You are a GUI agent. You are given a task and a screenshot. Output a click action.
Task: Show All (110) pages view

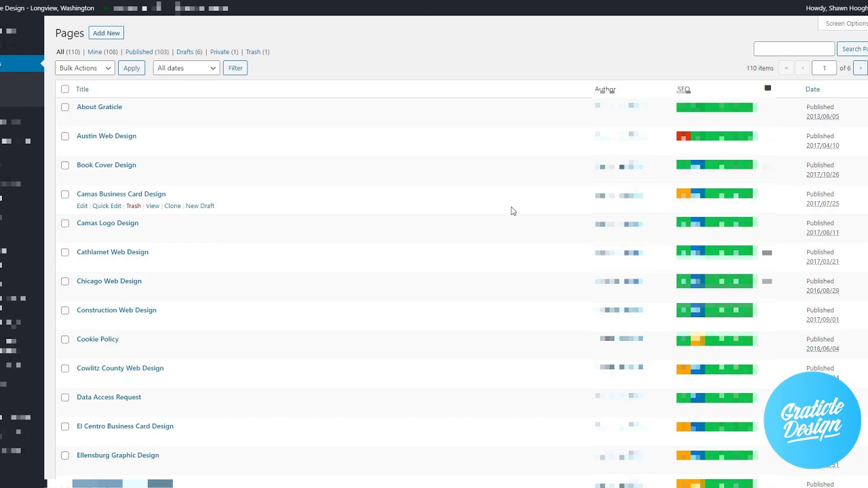pos(68,52)
